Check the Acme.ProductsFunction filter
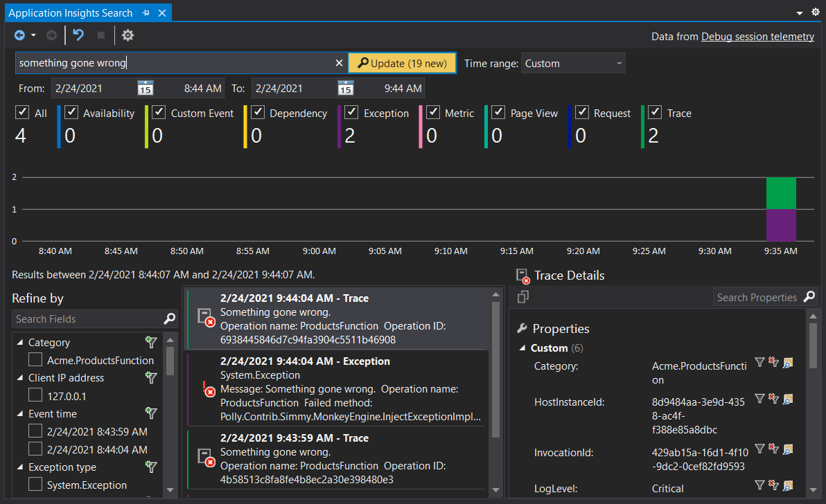This screenshot has height=504, width=826. [35, 360]
